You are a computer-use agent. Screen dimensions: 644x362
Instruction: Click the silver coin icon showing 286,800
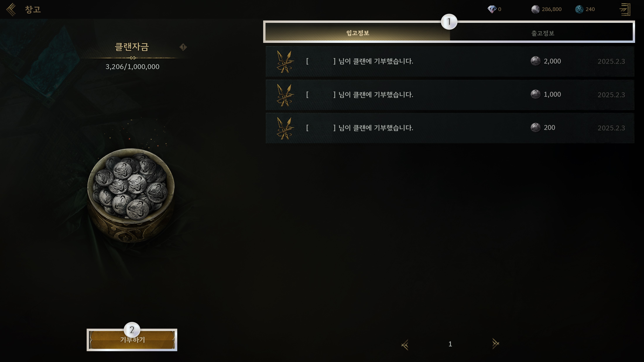535,9
